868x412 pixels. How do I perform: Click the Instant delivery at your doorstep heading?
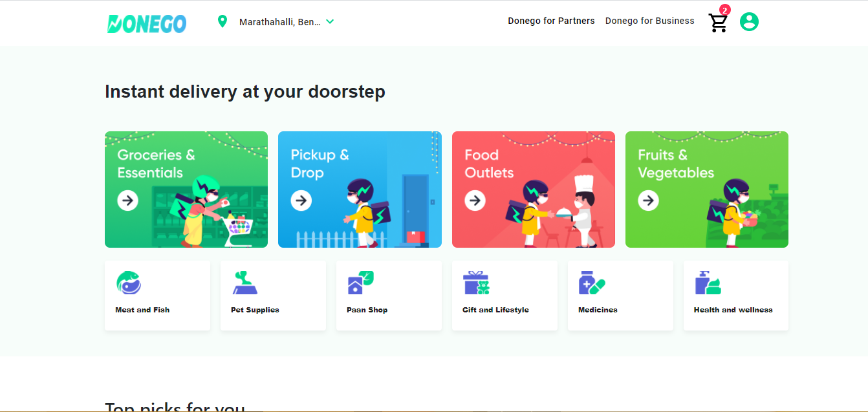click(x=245, y=92)
